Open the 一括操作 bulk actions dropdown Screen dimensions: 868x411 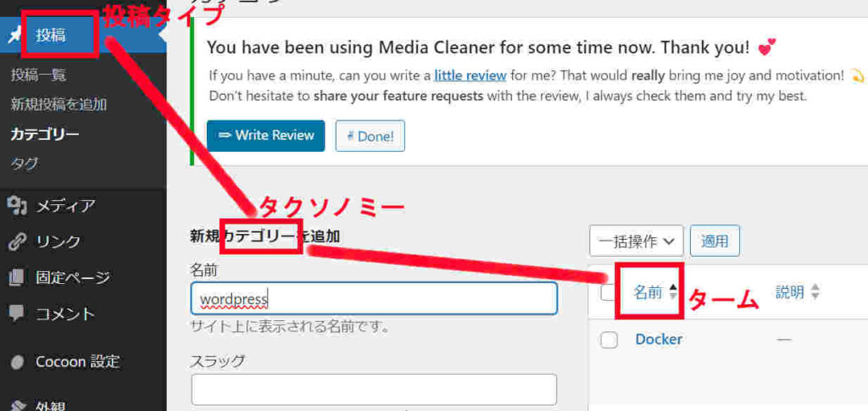[x=636, y=241]
